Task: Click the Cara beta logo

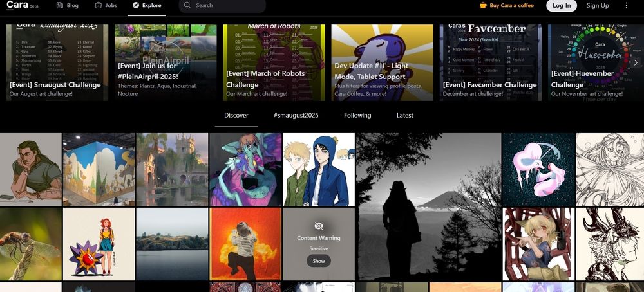Action: [22, 5]
